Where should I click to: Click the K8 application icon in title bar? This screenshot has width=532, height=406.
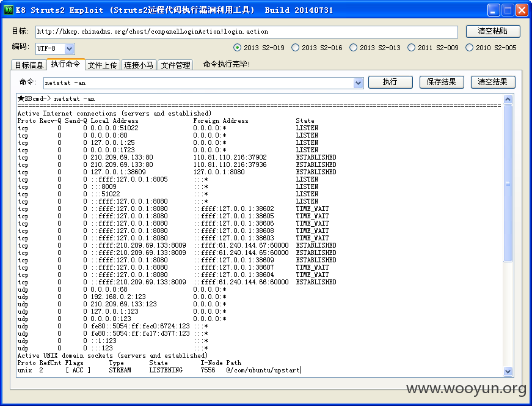[x=8, y=10]
